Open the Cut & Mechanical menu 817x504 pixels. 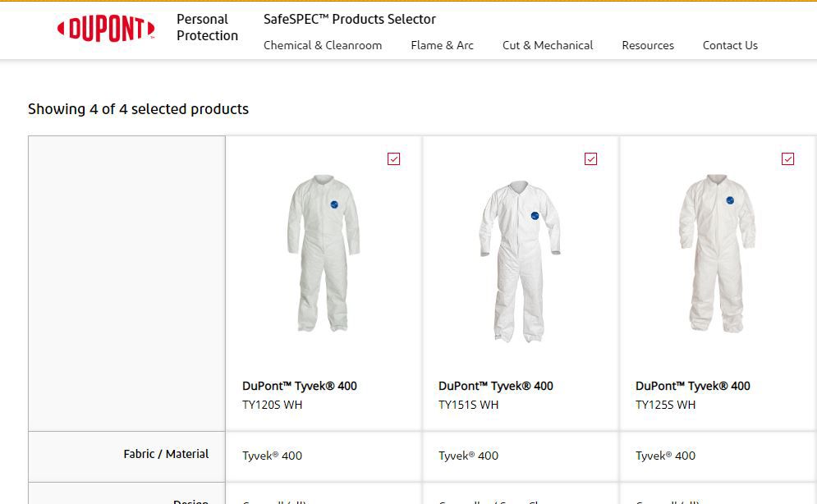(x=548, y=45)
